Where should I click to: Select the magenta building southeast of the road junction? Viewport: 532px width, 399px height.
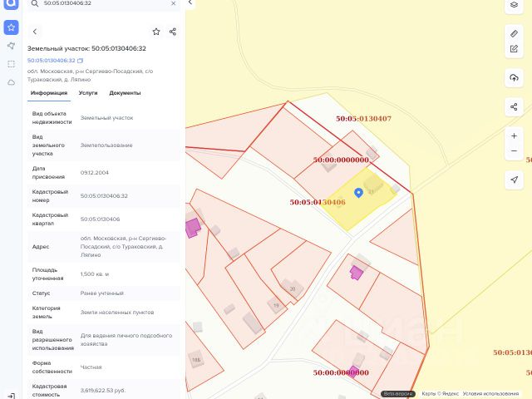pyautogui.click(x=357, y=273)
